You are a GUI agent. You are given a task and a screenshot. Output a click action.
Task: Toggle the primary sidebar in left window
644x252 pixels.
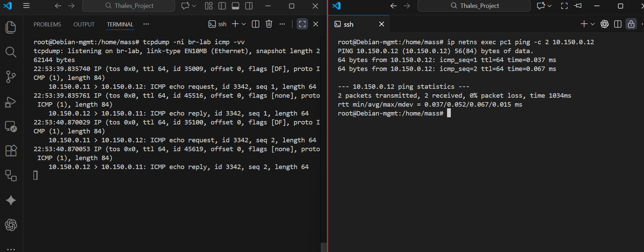[222, 6]
